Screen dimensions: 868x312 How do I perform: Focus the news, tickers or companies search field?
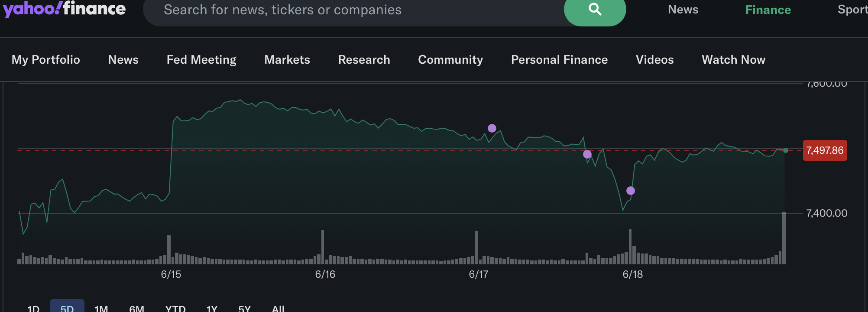(353, 10)
